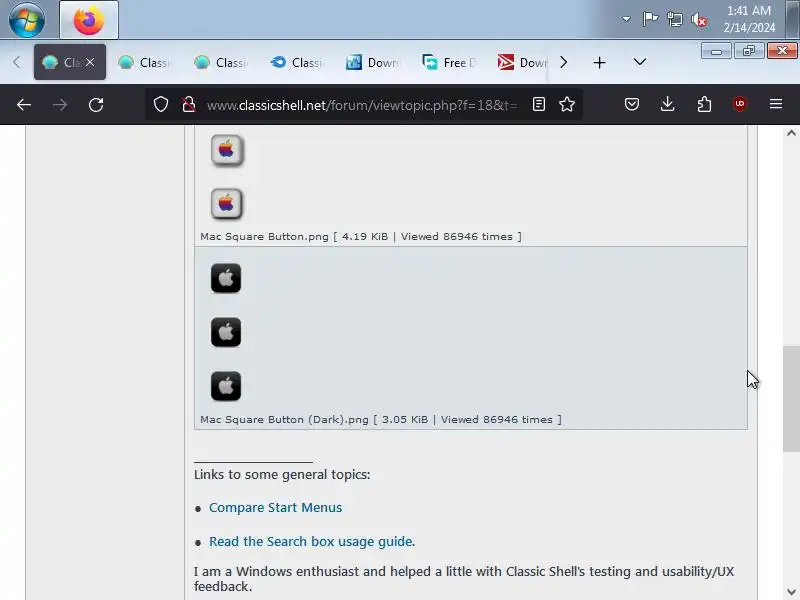Click 'Links to some general topics:' text
The width and height of the screenshot is (800, 600).
tap(282, 474)
